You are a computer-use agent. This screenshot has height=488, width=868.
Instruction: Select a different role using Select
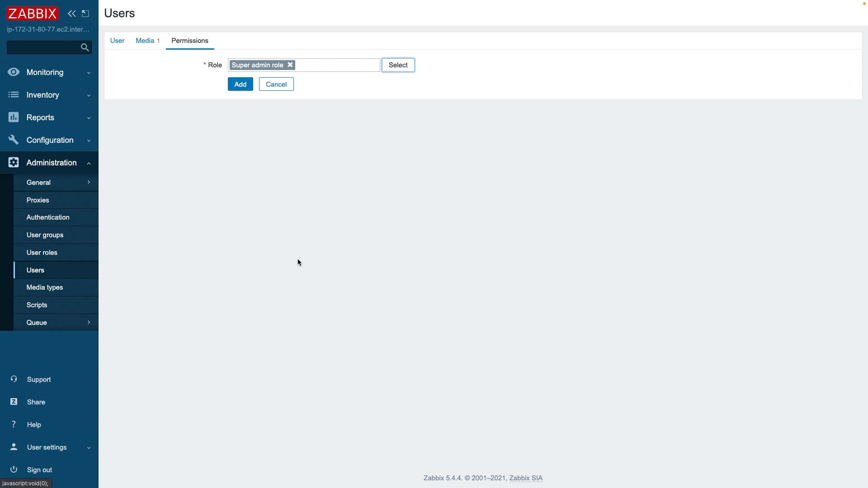tap(398, 64)
